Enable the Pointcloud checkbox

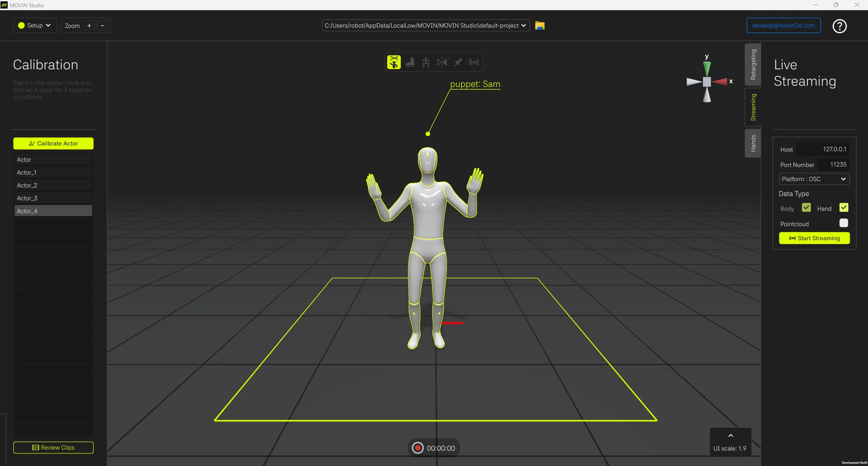pos(843,223)
